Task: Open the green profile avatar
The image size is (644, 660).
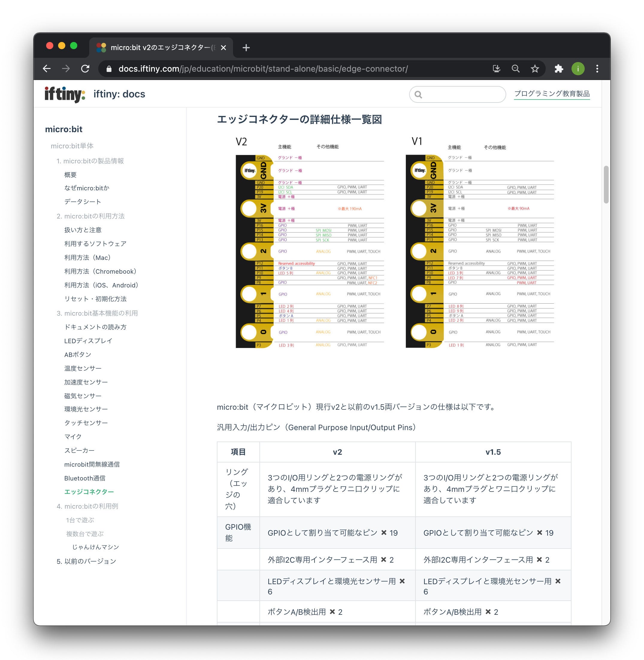Action: pos(578,69)
